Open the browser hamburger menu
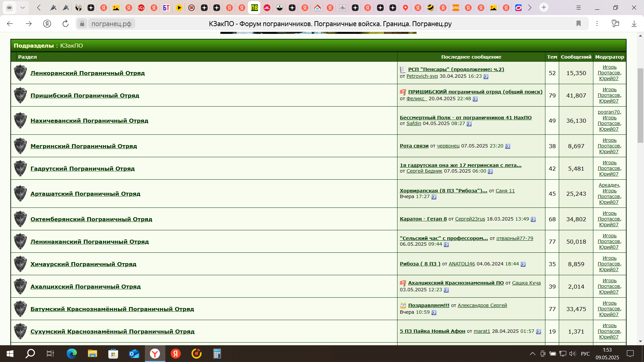644x362 pixels. click(x=579, y=7)
